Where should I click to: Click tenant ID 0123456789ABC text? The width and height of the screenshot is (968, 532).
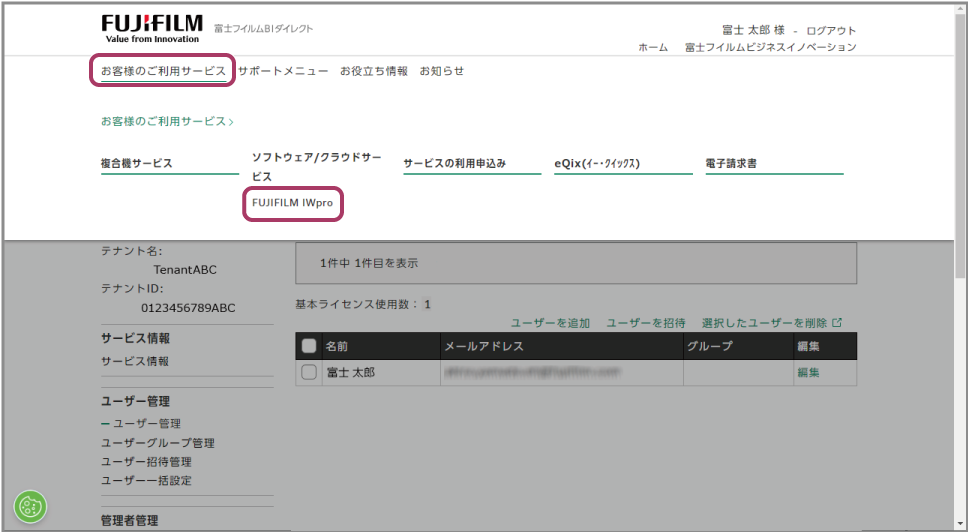(x=188, y=307)
